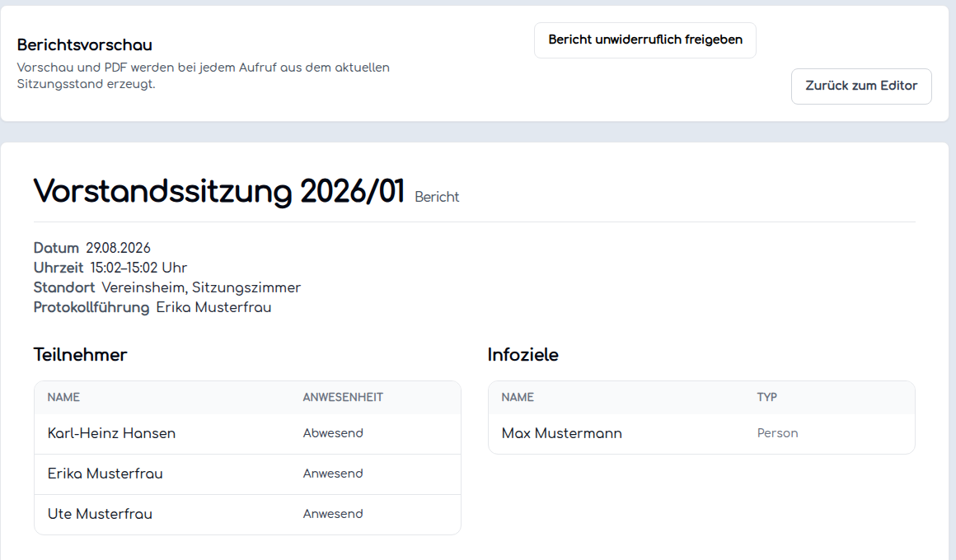Select the 'Berichtsvorschau' heading
956x560 pixels.
(x=85, y=45)
